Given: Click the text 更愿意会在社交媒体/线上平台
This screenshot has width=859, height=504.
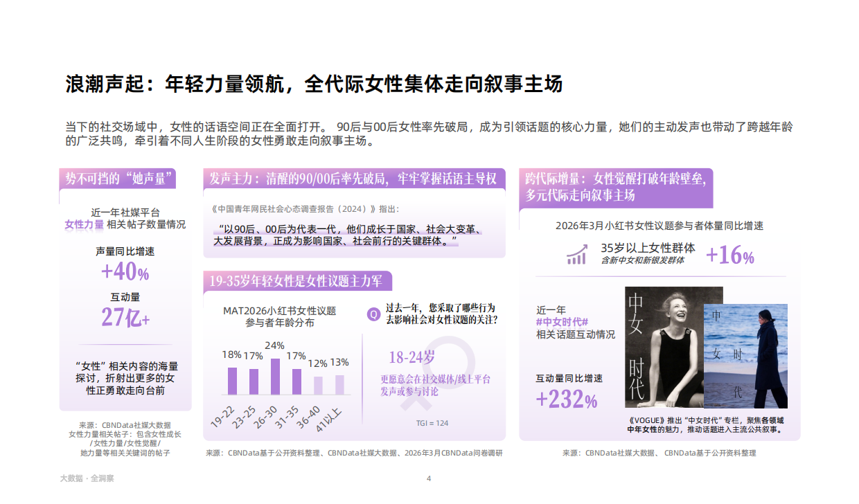Looking at the screenshot, I should point(435,379).
